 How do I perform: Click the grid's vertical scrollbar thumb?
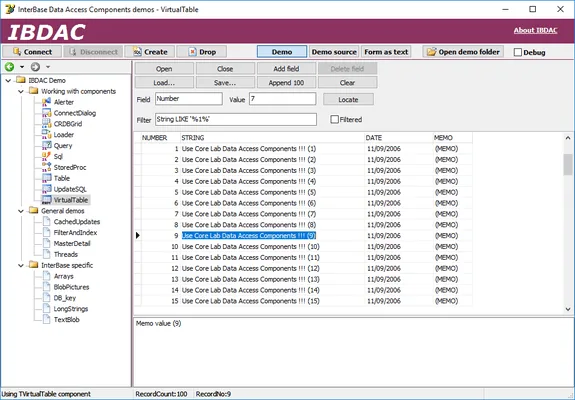click(568, 165)
